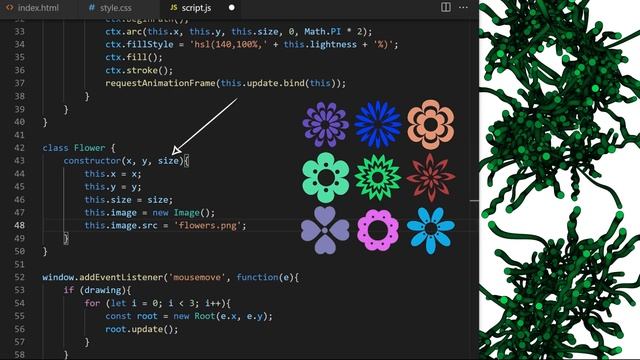
Task: Click 'this.x = x;' code line
Action: click(113, 174)
